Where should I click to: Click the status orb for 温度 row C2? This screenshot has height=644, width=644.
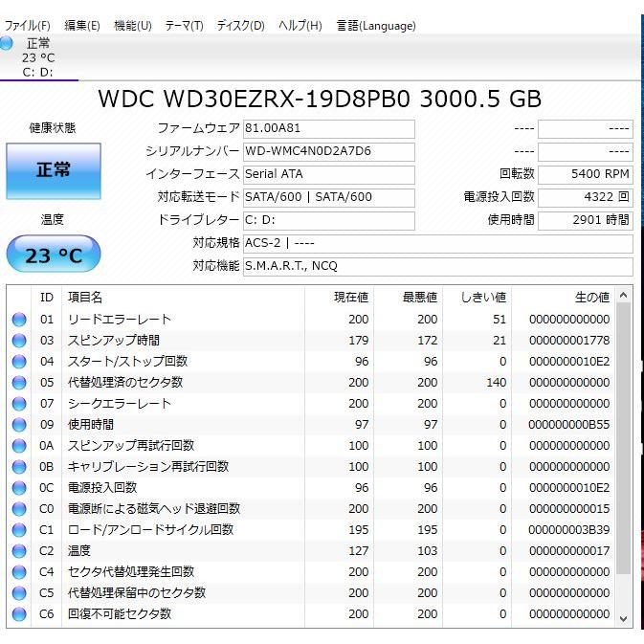(x=19, y=551)
